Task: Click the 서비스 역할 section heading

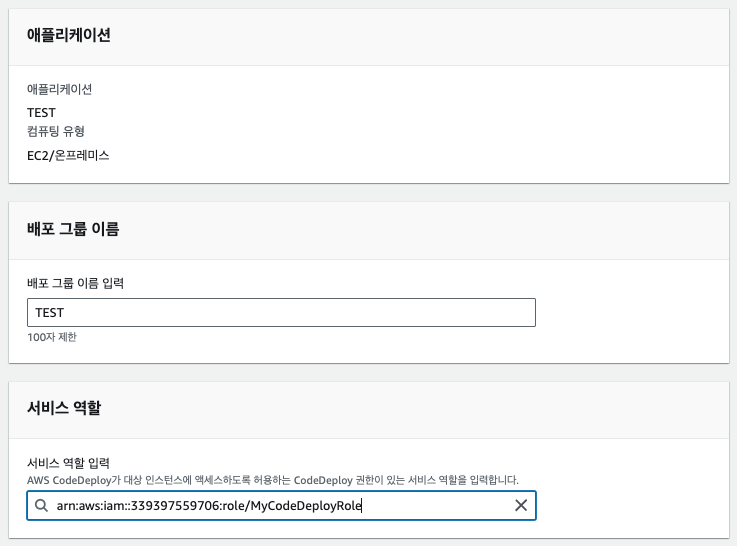Action: (x=64, y=407)
